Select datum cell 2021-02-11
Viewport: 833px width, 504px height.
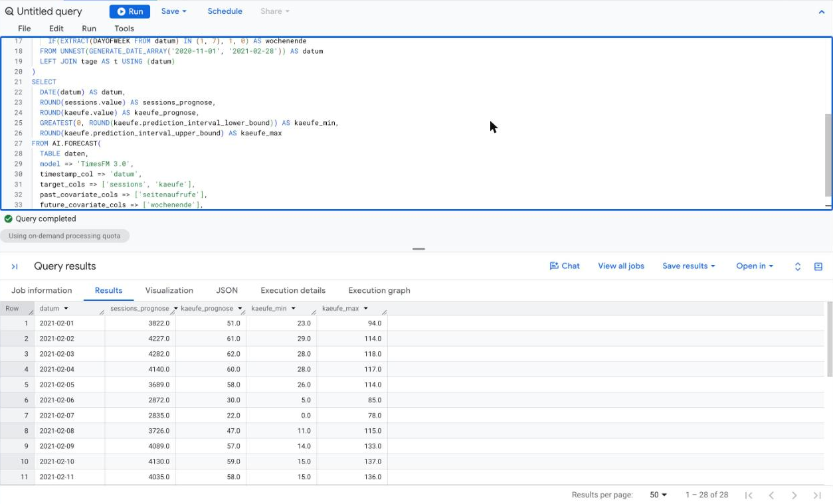69,477
